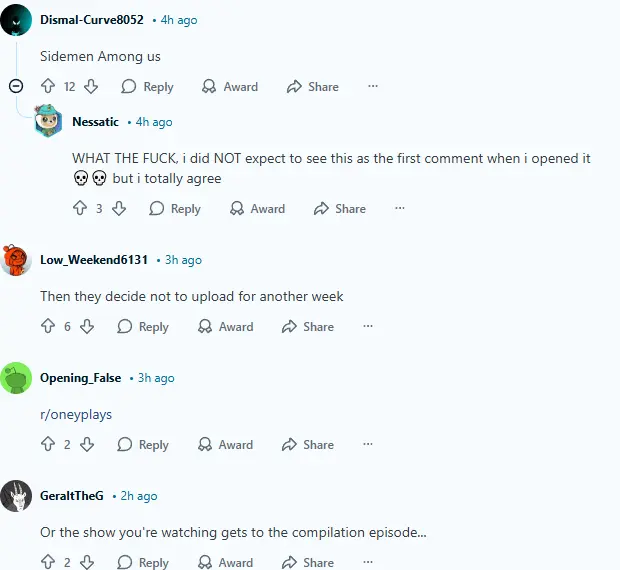Viewport: 620px width, 570px height.
Task: Reply to Low_Weekend6131's comment
Action: click(143, 327)
